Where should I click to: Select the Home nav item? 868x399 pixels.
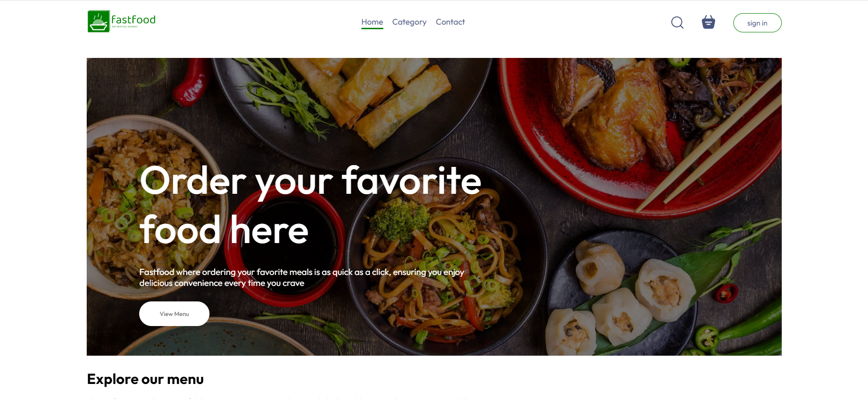tap(372, 22)
